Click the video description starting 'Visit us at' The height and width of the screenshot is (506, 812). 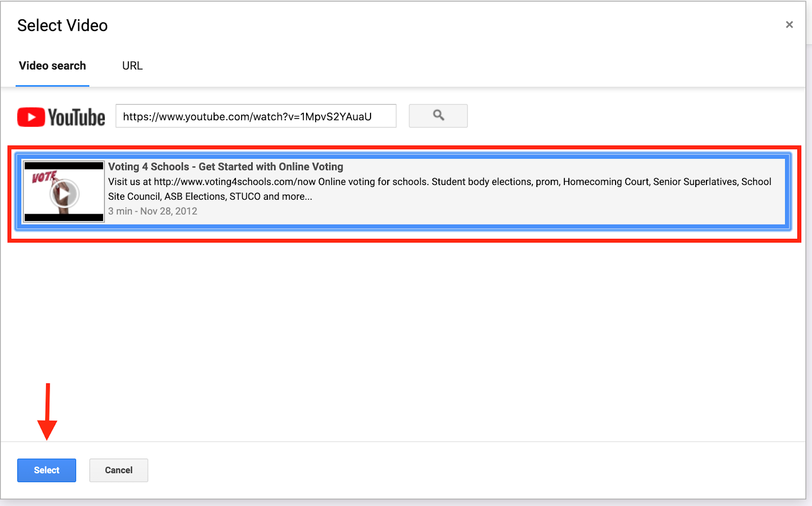(439, 189)
